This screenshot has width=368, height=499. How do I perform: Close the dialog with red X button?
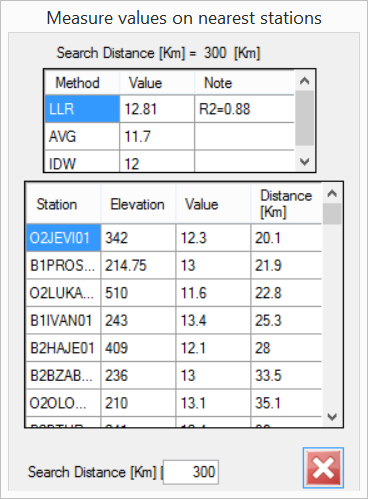click(x=323, y=468)
